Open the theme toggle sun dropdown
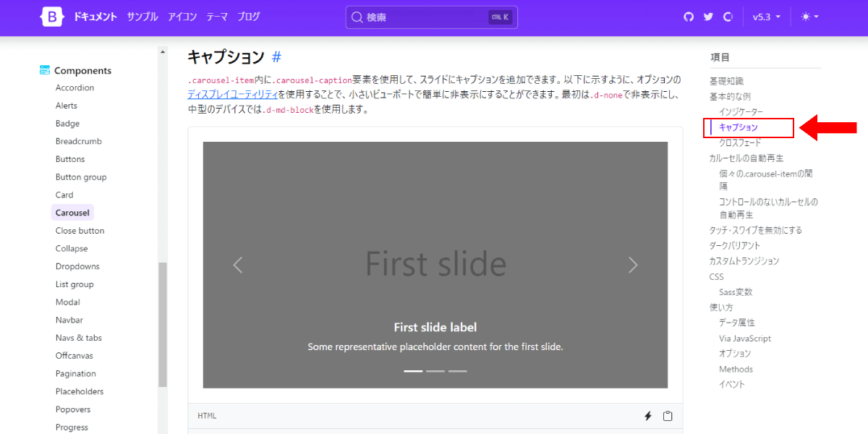Image resolution: width=868 pixels, height=434 pixels. (x=809, y=17)
